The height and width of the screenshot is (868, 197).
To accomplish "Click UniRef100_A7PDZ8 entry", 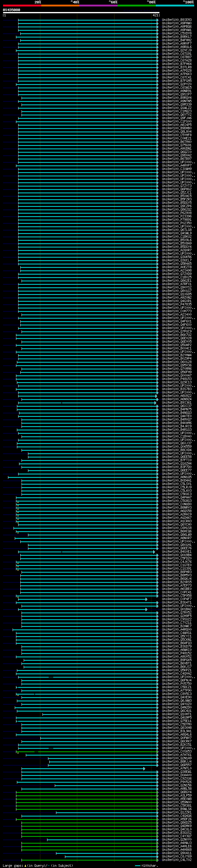I will coord(177,71).
